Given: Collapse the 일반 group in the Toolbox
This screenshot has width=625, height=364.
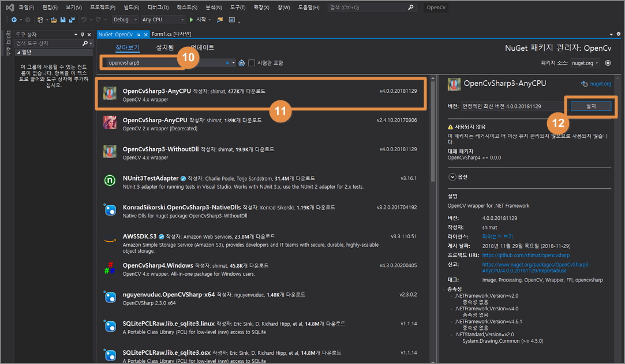Looking at the screenshot, I should coord(18,52).
